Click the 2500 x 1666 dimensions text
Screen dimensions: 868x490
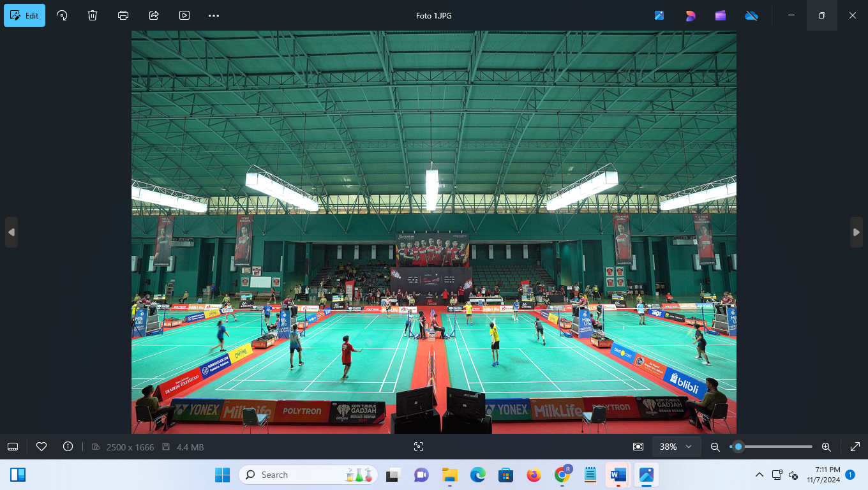pos(130,447)
